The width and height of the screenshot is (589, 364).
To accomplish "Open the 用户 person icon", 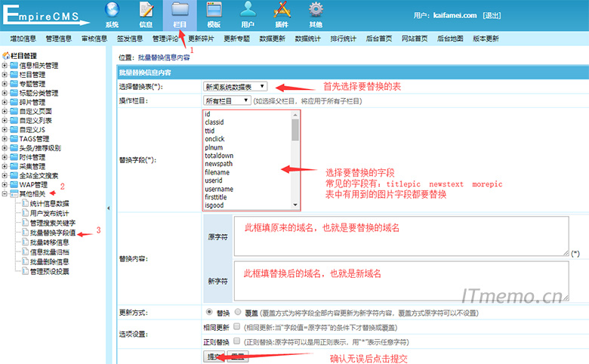I will point(248,10).
